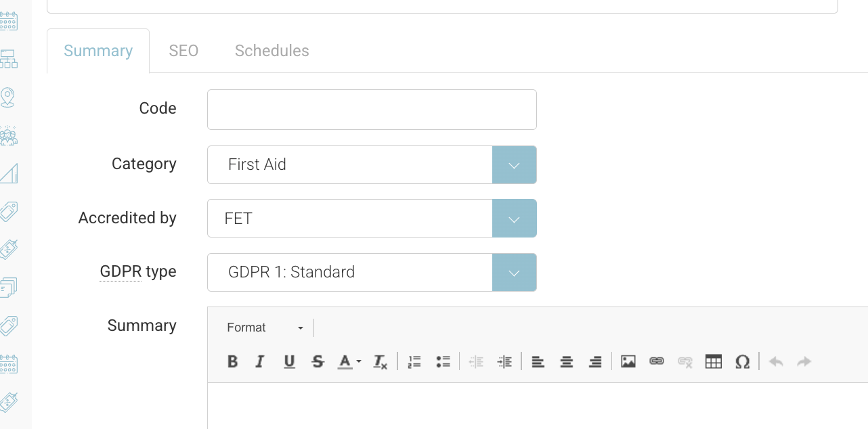The height and width of the screenshot is (429, 868).
Task: Toggle italic formatting in the editor
Action: (260, 361)
